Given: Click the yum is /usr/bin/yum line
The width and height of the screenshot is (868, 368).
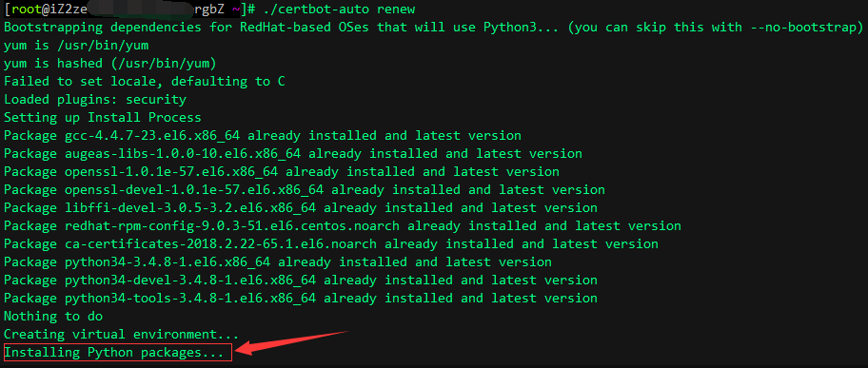Looking at the screenshot, I should coord(76,46).
